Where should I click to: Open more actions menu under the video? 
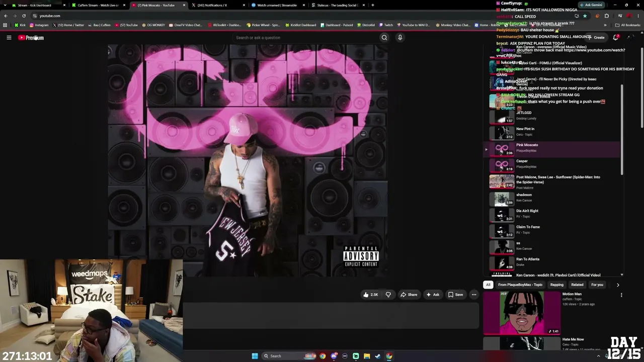click(474, 295)
